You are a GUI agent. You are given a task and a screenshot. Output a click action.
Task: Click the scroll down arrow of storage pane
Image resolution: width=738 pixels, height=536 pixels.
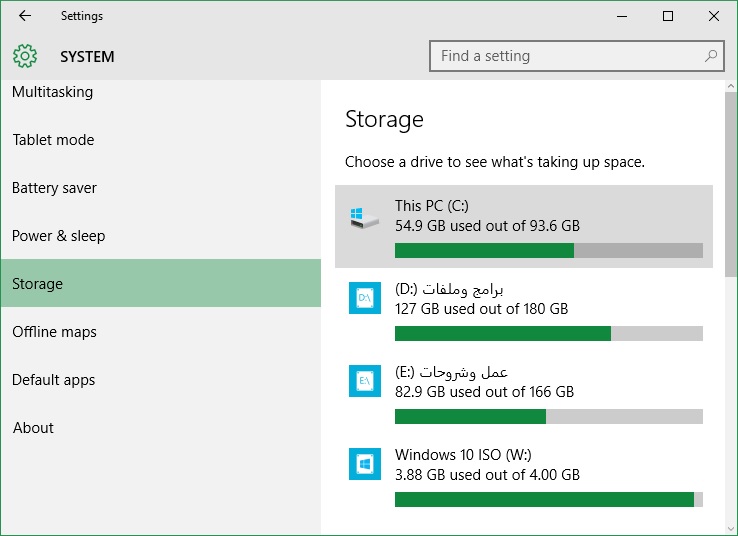[x=730, y=528]
